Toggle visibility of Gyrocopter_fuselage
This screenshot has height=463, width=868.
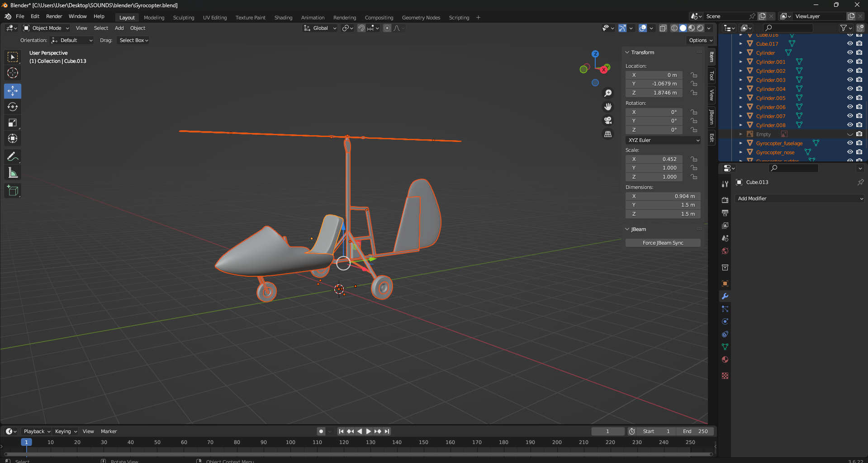tap(850, 143)
